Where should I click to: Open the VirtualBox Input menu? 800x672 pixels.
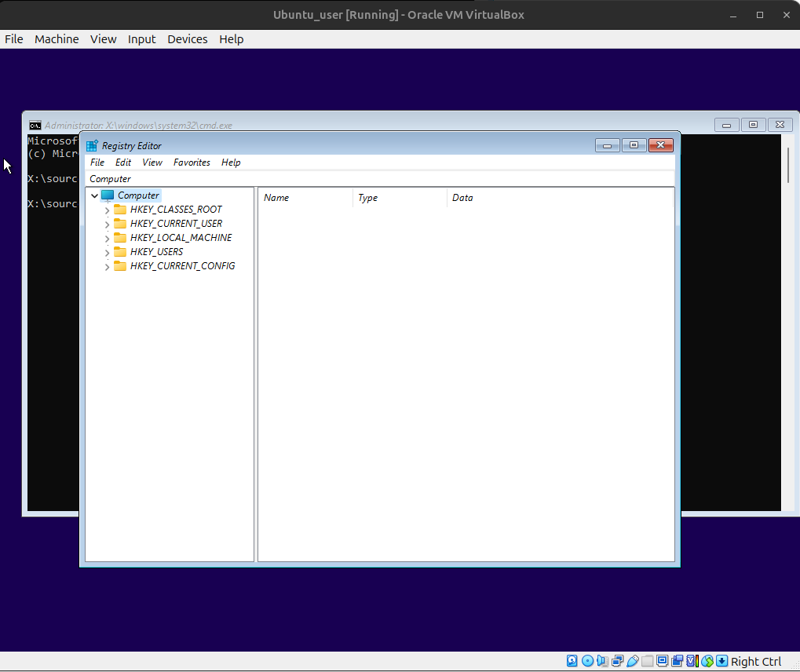142,39
